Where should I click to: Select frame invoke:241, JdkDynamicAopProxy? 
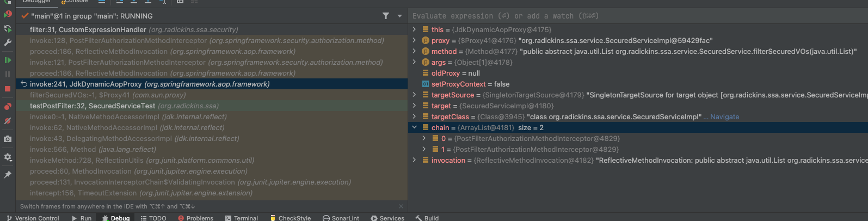pos(212,84)
